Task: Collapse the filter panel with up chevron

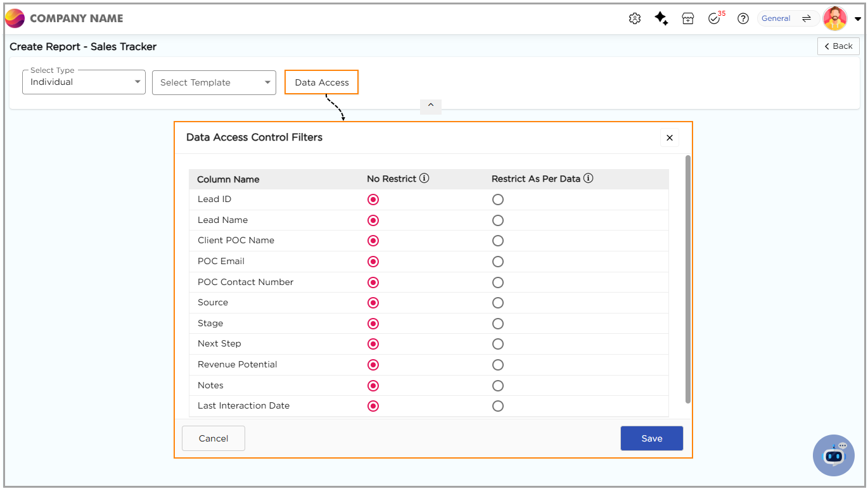Action: 431,106
